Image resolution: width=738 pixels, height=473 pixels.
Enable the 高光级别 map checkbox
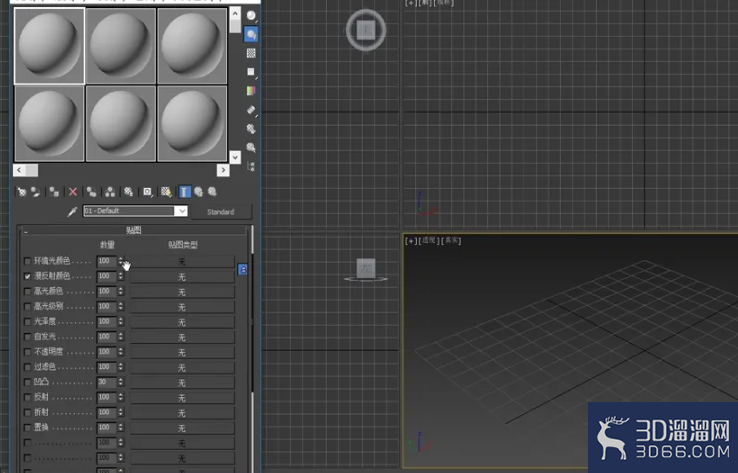pos(27,306)
